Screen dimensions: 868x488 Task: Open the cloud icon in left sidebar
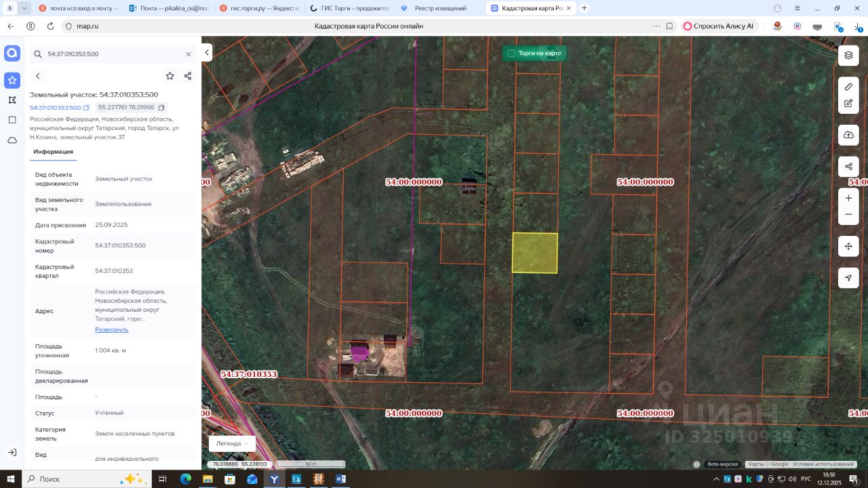(12, 140)
